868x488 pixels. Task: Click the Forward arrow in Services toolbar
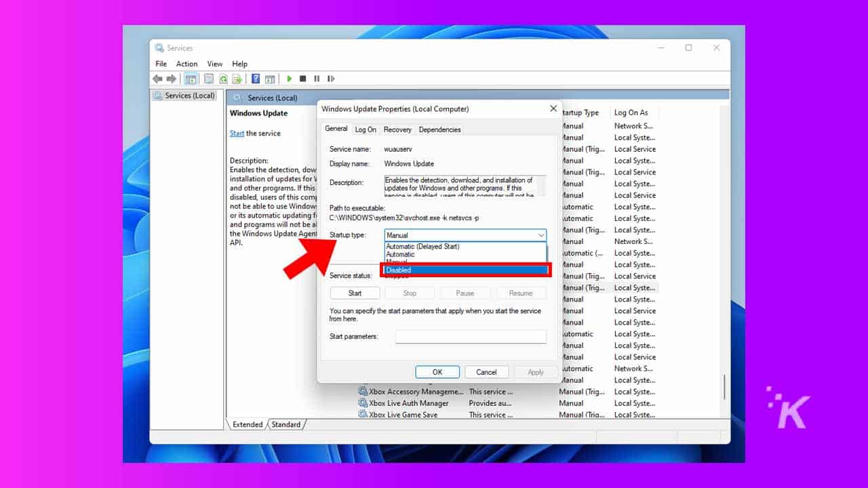(171, 79)
